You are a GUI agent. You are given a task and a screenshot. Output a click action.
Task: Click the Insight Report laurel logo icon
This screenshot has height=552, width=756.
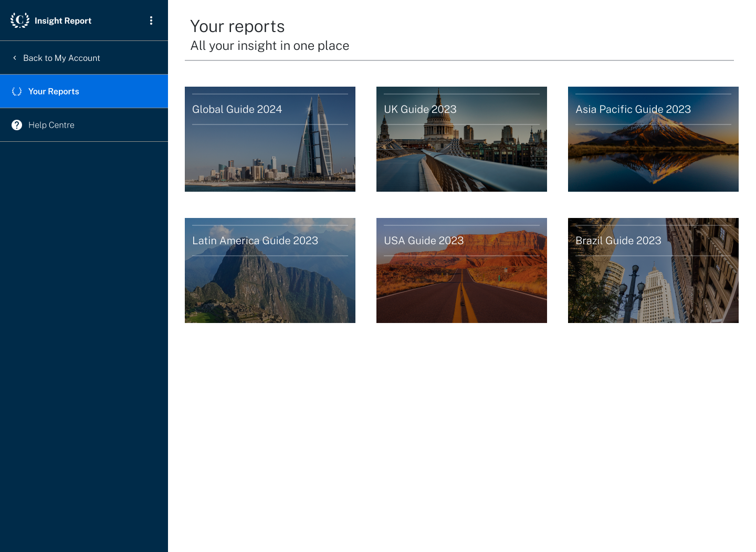click(20, 20)
